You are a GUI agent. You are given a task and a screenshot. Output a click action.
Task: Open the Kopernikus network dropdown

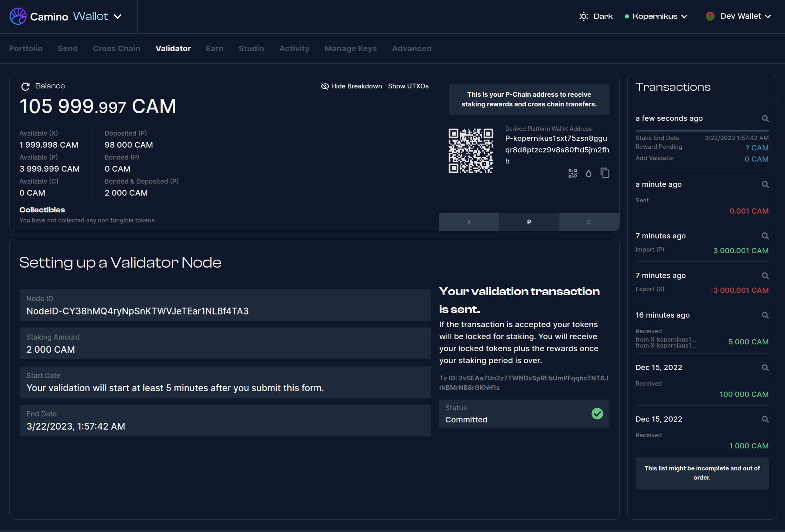click(656, 16)
